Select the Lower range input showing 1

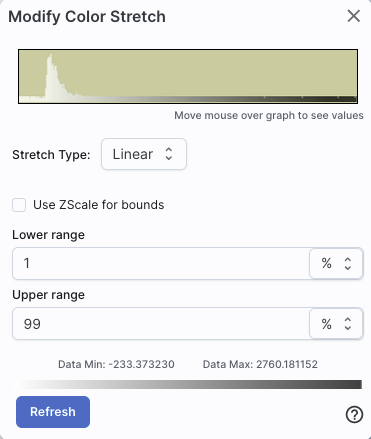[x=161, y=263]
